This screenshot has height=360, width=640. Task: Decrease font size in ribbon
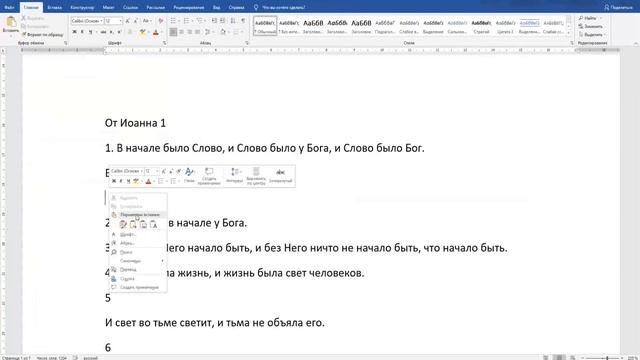click(x=136, y=21)
